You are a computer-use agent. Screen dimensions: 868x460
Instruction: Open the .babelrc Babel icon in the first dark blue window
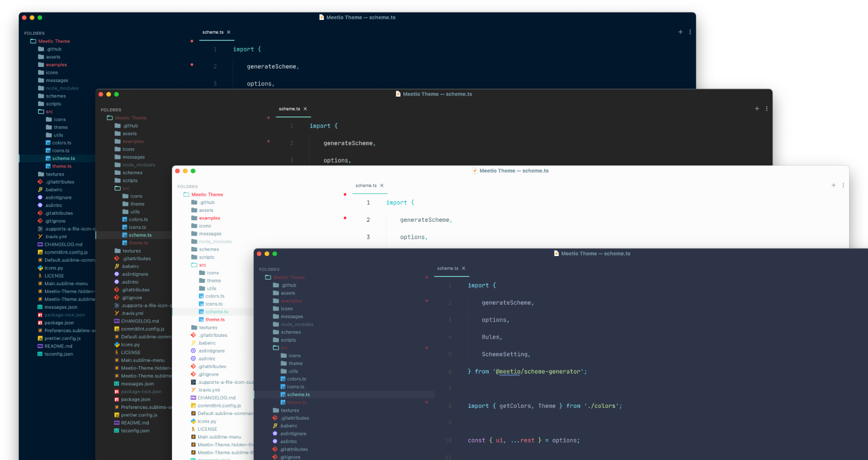point(40,190)
